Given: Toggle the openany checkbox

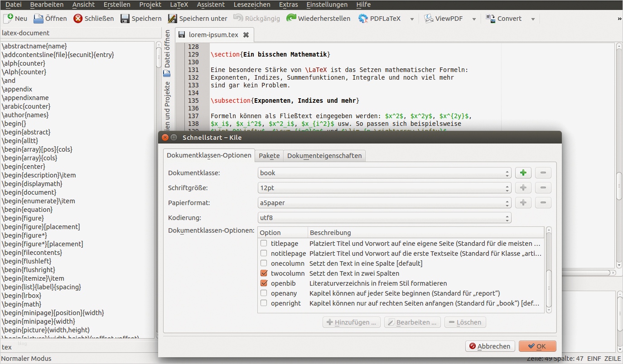Looking at the screenshot, I should click(264, 293).
